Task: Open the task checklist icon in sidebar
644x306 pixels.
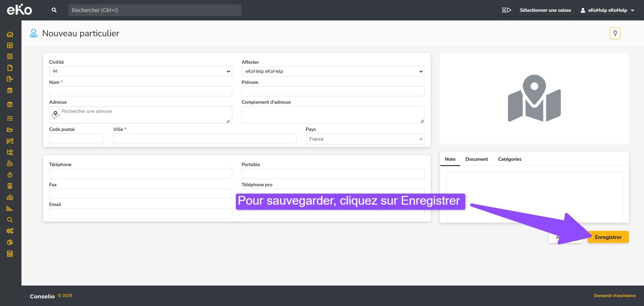Action: pyautogui.click(x=10, y=118)
